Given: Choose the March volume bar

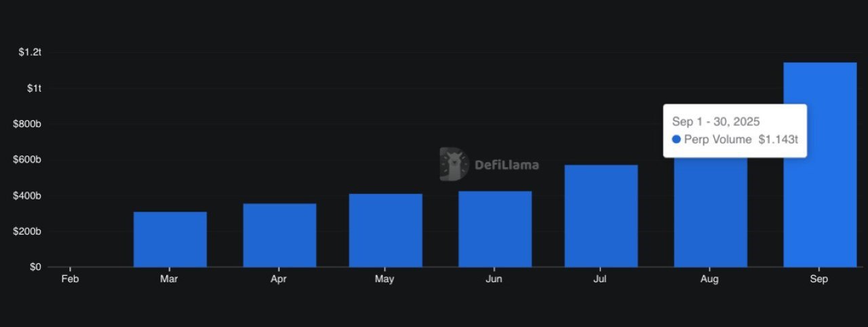Looking at the screenshot, I should tap(170, 239).
